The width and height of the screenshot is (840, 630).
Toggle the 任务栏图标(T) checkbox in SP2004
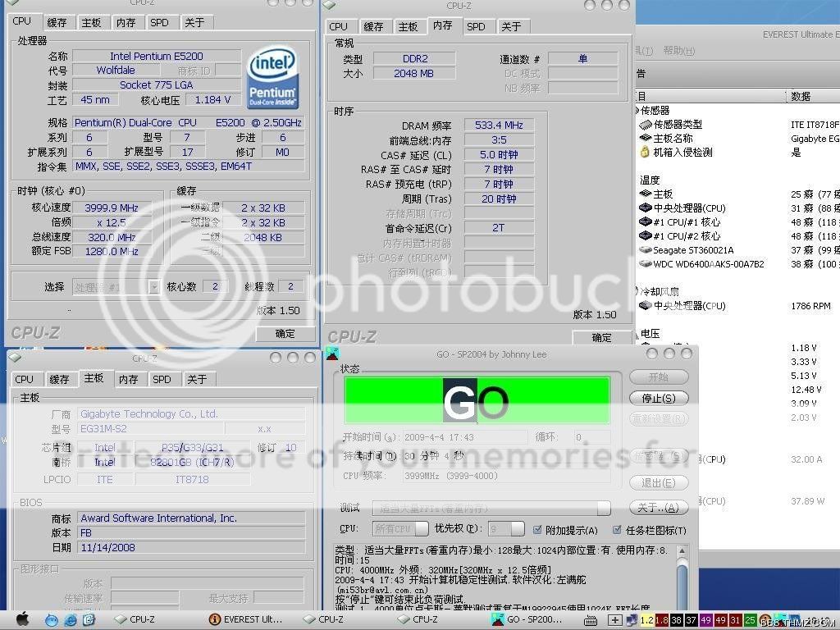coord(617,530)
